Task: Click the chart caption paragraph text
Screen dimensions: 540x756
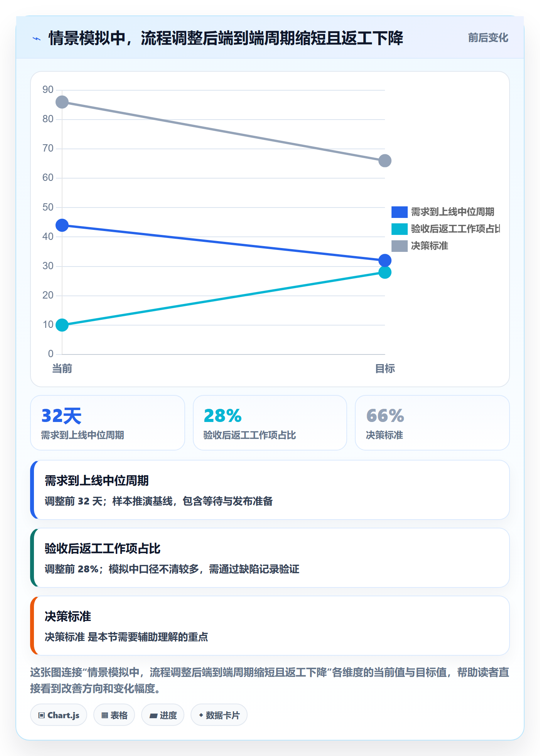Action: [270, 680]
